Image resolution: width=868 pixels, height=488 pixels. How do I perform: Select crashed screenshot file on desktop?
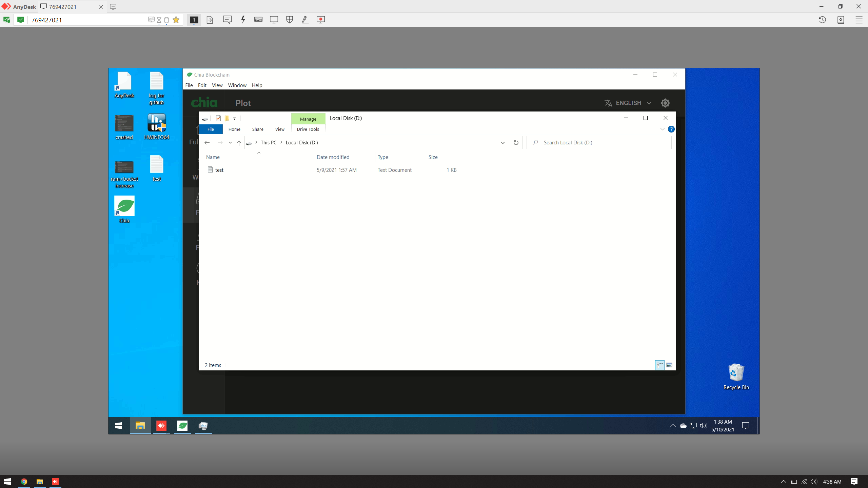124,127
